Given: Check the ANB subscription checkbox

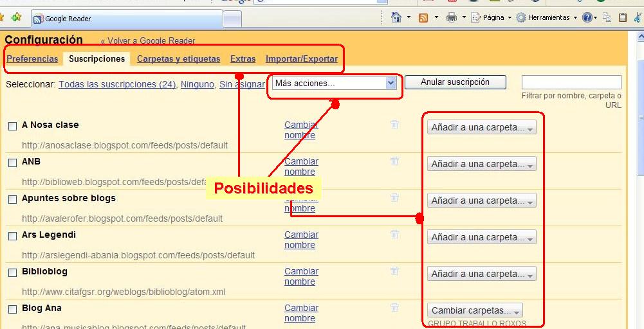Looking at the screenshot, I should pos(13,163).
